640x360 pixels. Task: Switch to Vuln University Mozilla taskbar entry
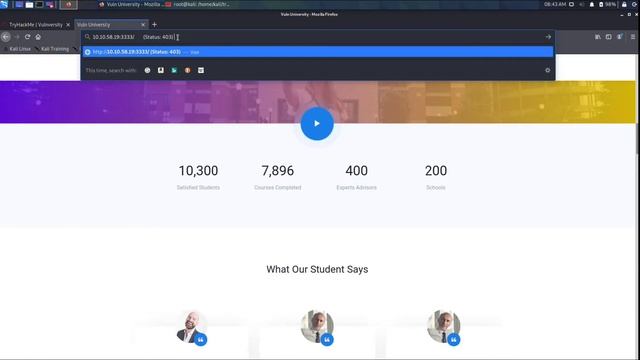tap(131, 4)
